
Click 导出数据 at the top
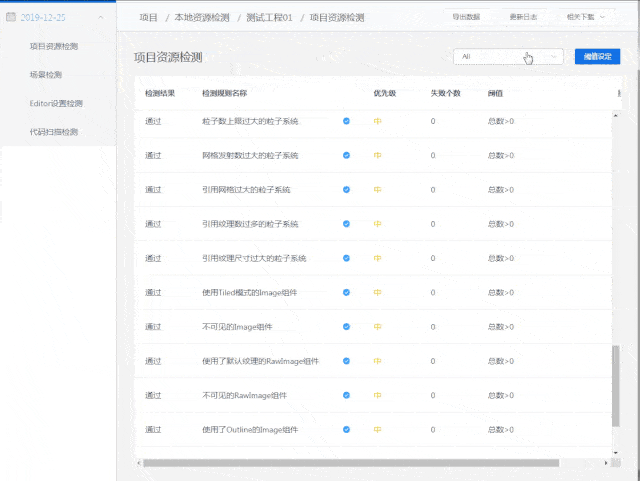466,17
